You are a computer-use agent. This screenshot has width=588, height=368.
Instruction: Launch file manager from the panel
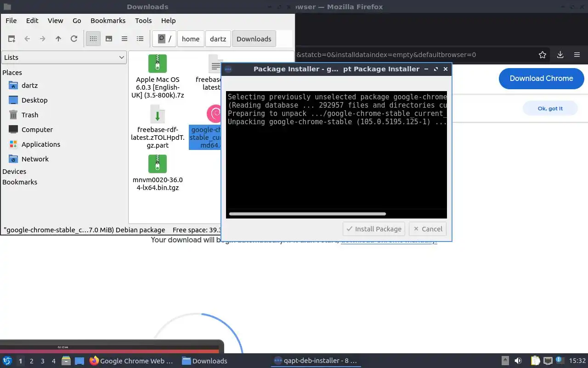point(66,361)
